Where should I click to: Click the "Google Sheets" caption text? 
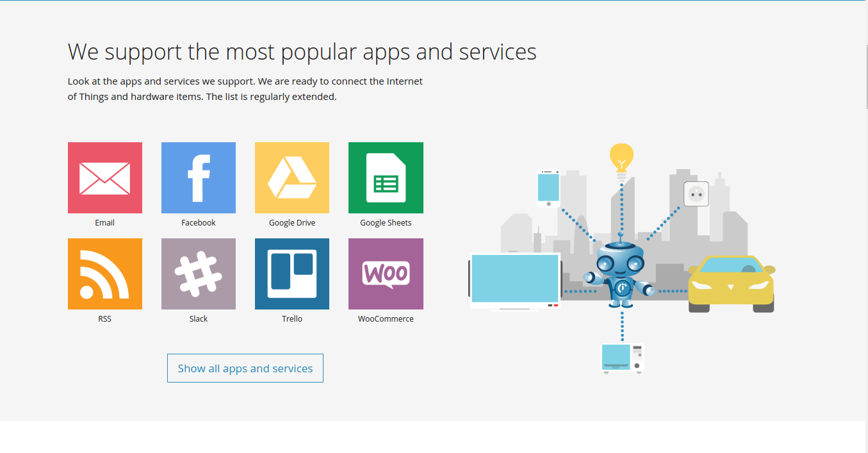click(x=386, y=223)
